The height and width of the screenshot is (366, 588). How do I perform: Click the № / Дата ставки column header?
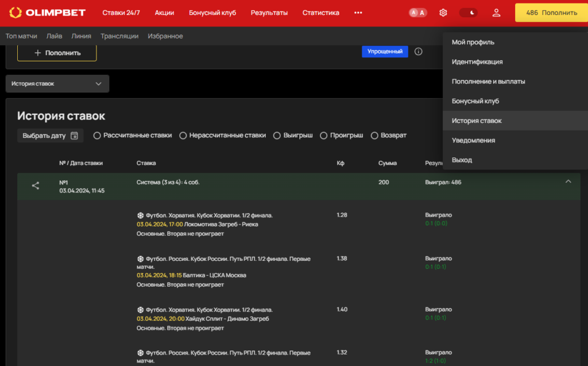click(81, 163)
